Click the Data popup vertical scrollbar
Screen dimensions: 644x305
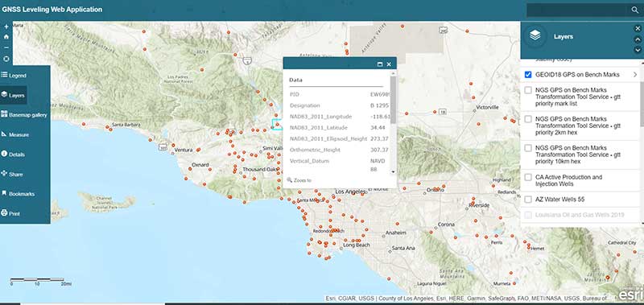click(393, 122)
